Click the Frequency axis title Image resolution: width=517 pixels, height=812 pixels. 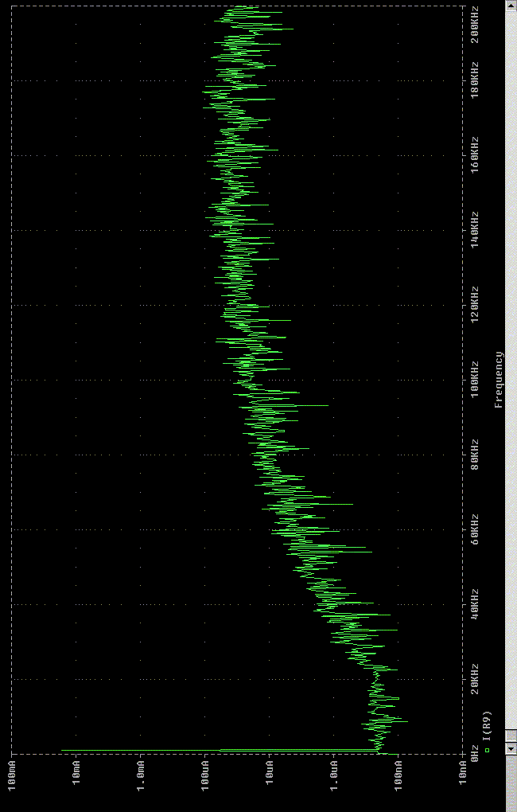coord(499,380)
